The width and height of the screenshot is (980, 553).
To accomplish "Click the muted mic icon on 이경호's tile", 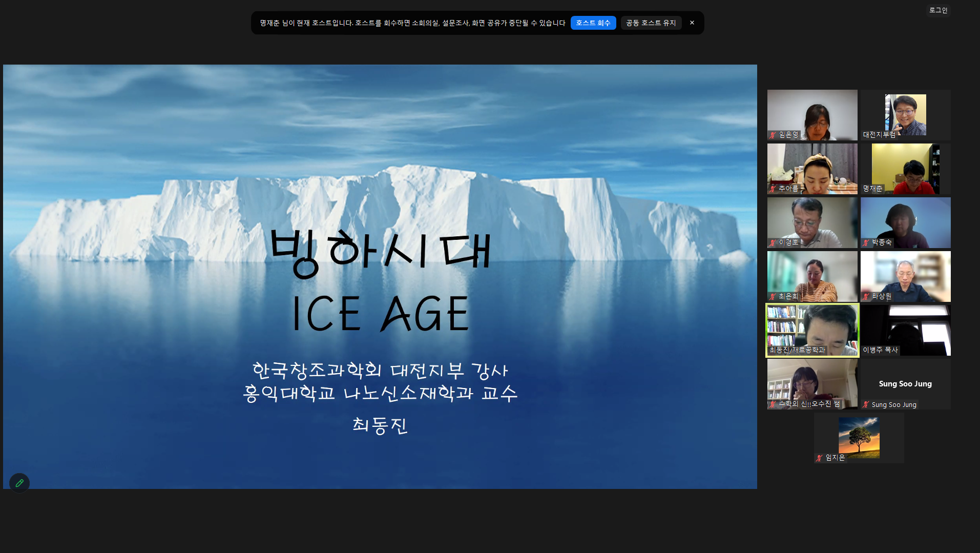I will [x=771, y=243].
